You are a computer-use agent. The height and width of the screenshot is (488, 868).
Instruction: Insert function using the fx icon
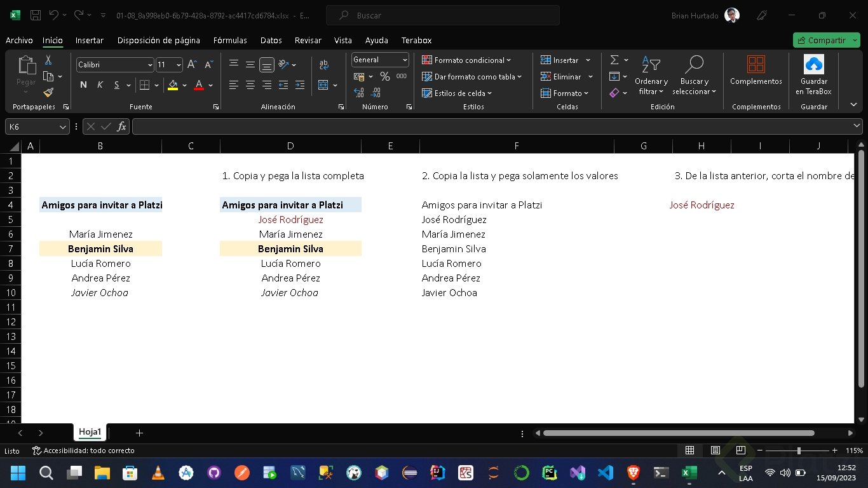122,126
